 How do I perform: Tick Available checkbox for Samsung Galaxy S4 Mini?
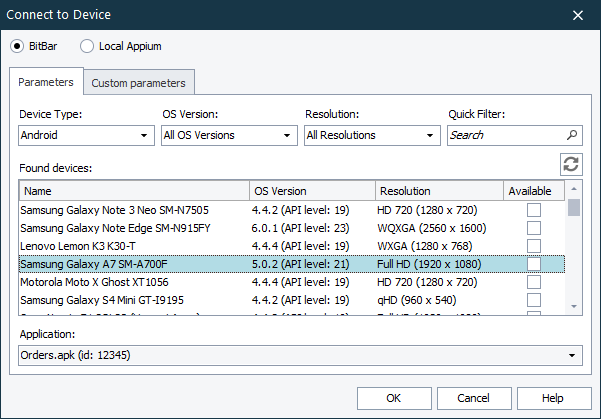coord(534,300)
